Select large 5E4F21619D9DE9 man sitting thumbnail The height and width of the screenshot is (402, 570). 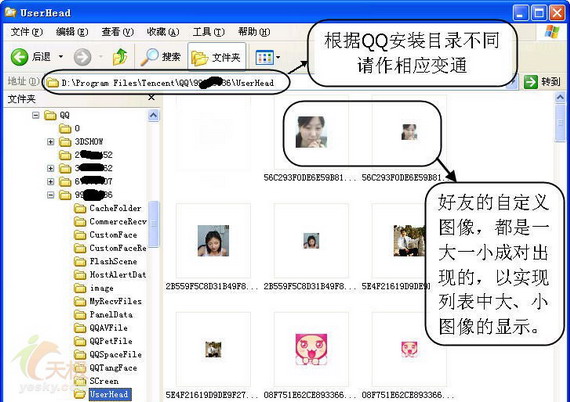point(409,241)
